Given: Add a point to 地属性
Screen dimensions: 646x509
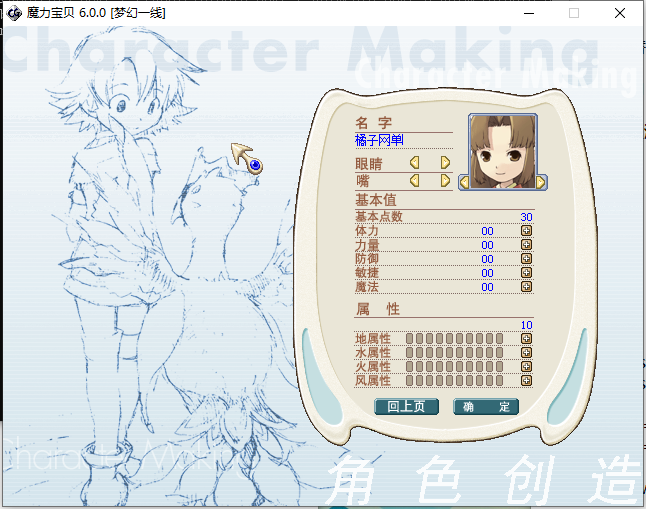Looking at the screenshot, I should pos(526,339).
